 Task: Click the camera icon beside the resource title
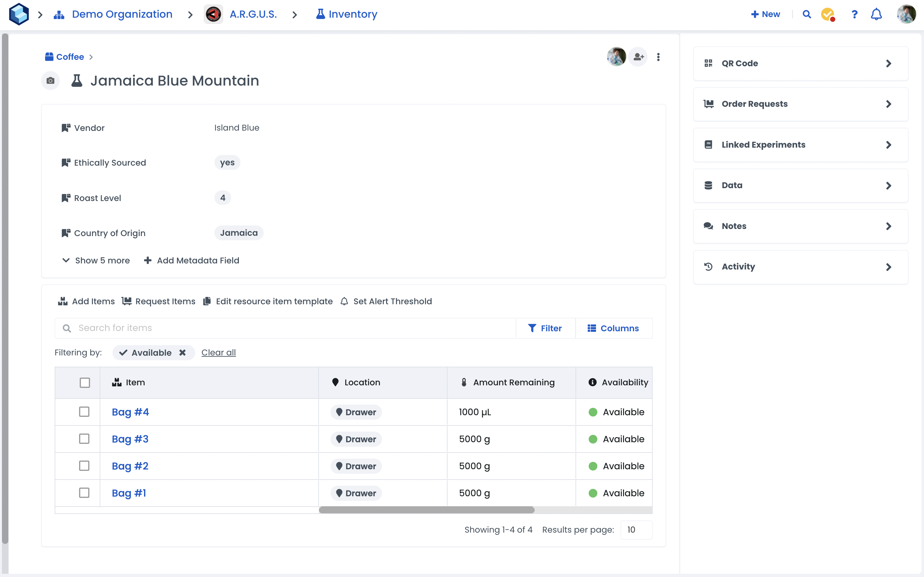pyautogui.click(x=50, y=80)
